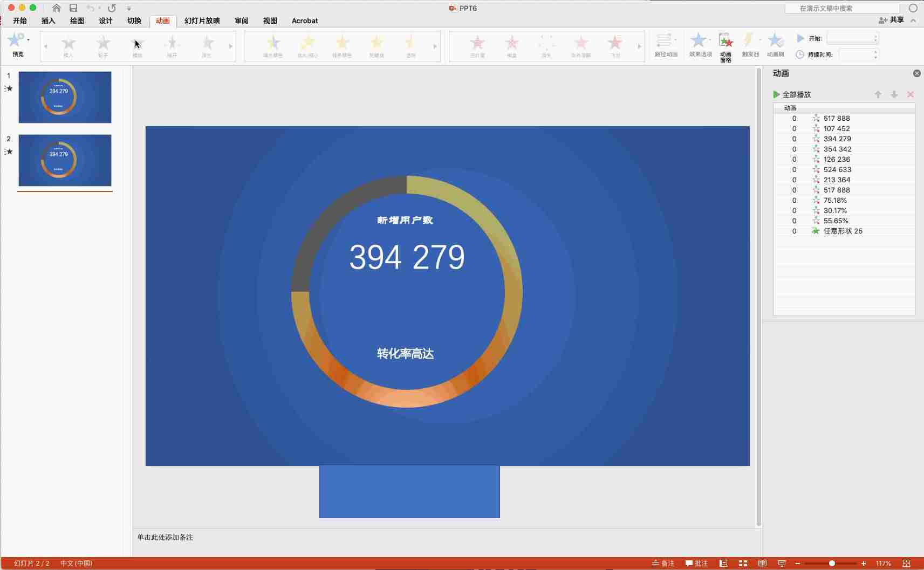Switch to slide sorter view
The width and height of the screenshot is (924, 570).
tap(743, 563)
